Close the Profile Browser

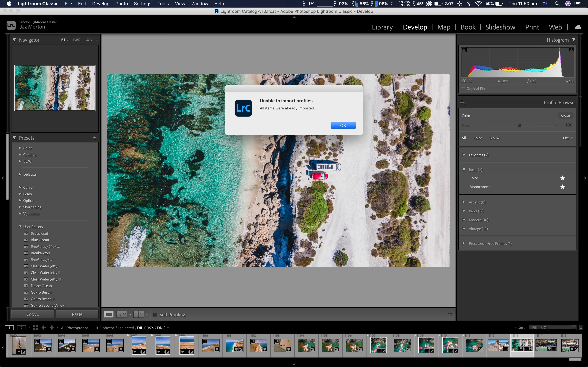point(565,116)
